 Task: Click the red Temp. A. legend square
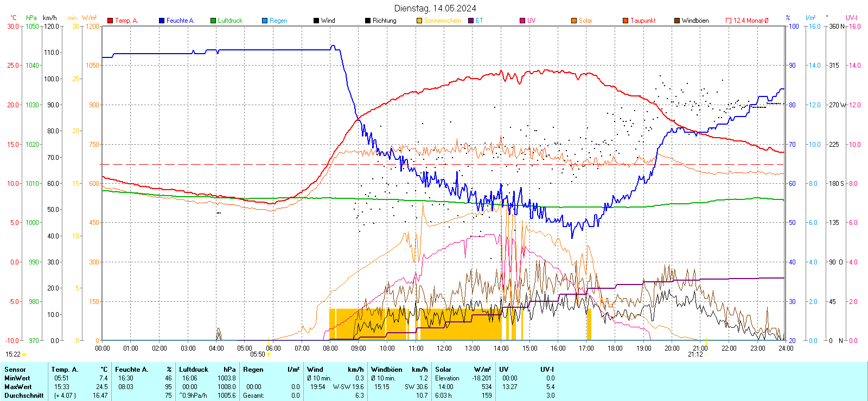pyautogui.click(x=110, y=21)
